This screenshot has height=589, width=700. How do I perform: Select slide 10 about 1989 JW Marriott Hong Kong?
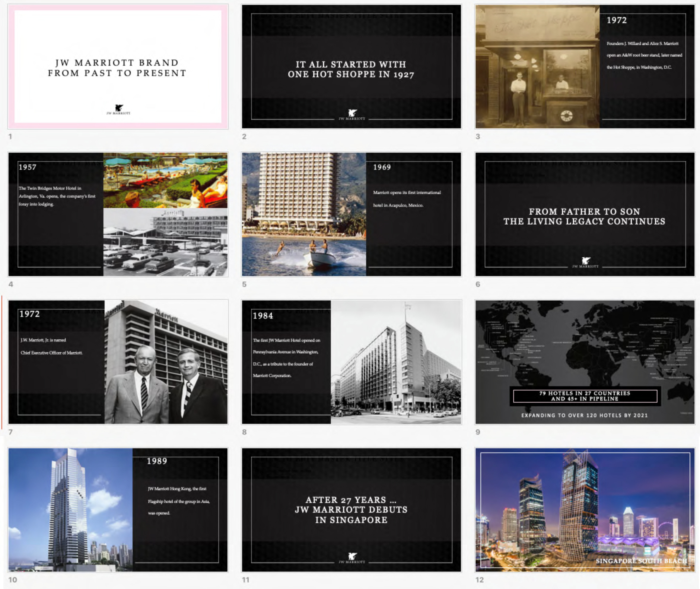coord(118,510)
